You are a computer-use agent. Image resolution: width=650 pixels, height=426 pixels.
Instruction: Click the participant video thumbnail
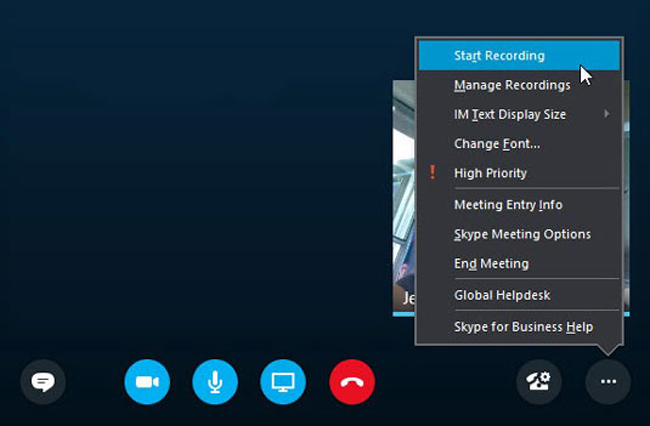pos(404,198)
